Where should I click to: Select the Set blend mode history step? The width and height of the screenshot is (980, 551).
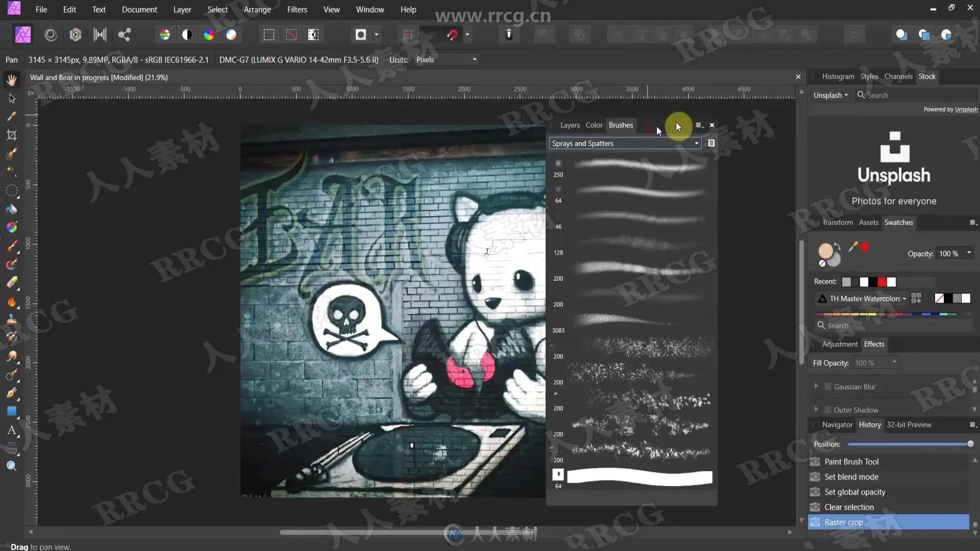(889, 477)
